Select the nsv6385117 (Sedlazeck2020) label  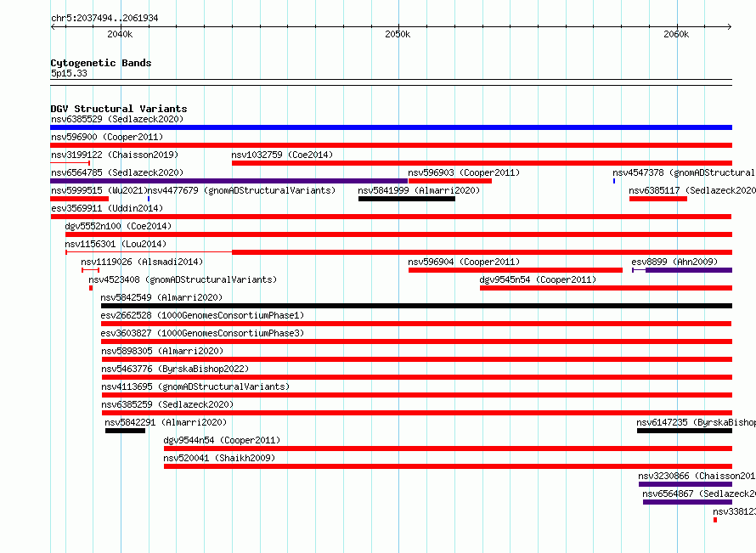coord(692,190)
